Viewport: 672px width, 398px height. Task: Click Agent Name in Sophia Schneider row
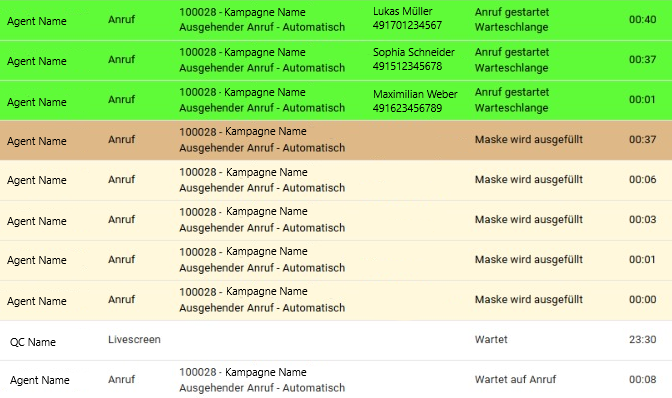[37, 61]
